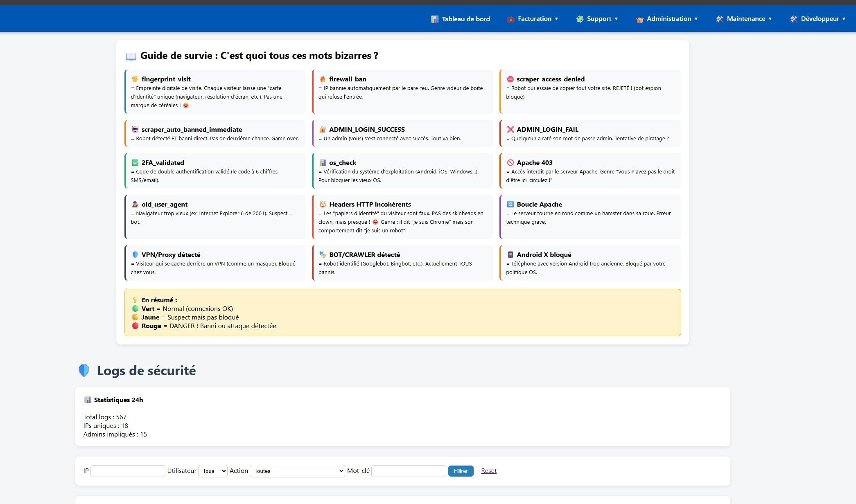Click the green checkmark on 2FA_validated card
The width and height of the screenshot is (856, 504).
click(x=134, y=162)
